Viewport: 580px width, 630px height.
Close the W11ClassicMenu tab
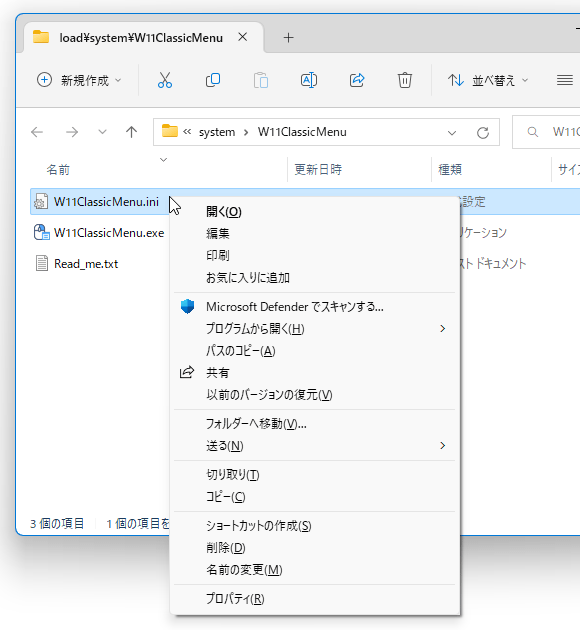[x=243, y=37]
